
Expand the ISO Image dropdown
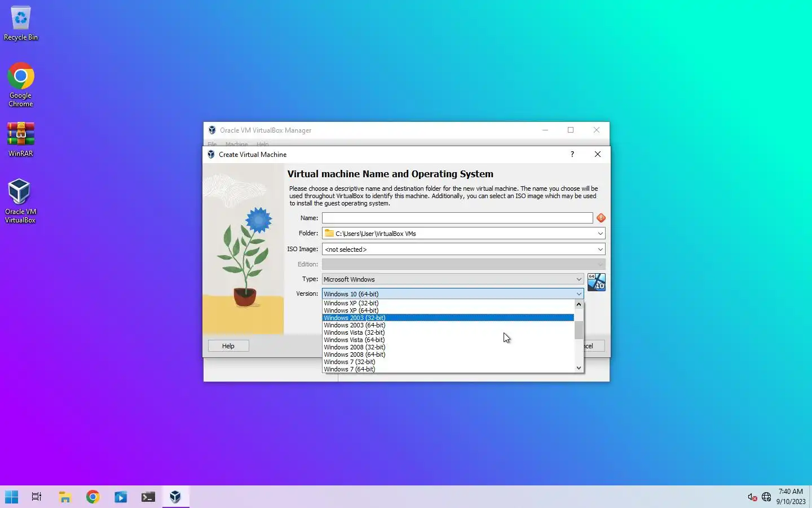coord(600,249)
